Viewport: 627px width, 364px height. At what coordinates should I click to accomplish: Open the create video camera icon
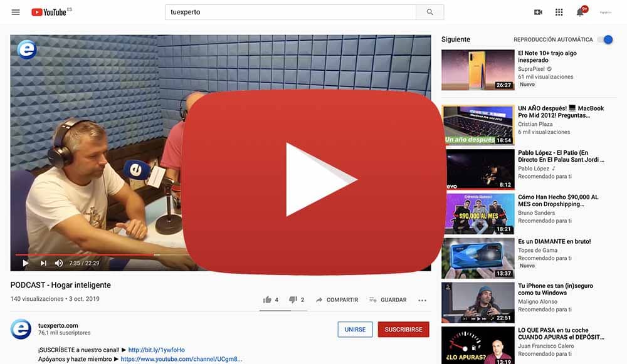click(538, 13)
